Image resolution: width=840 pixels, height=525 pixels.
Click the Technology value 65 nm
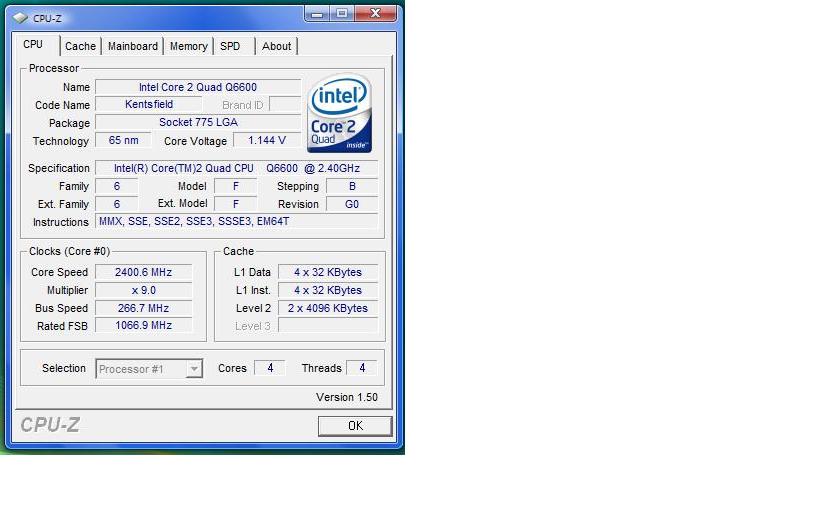(x=123, y=140)
